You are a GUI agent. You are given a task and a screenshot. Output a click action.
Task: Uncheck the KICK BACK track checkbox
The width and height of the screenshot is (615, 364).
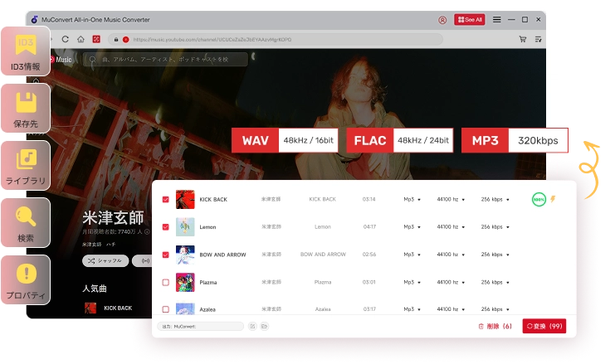click(165, 200)
